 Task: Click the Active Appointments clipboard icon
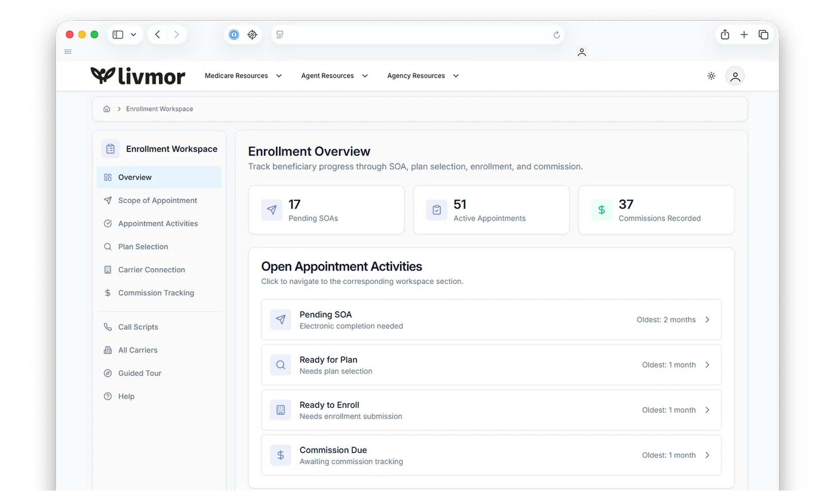[x=437, y=210]
